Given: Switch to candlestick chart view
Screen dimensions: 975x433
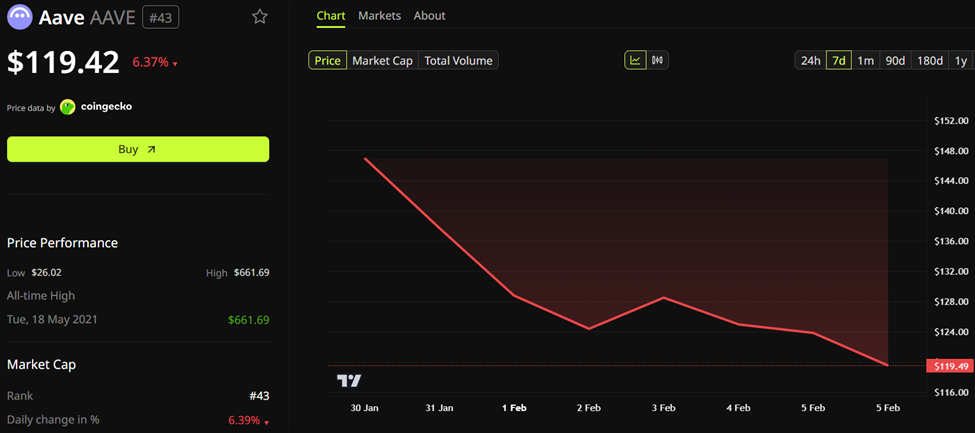Looking at the screenshot, I should 657,60.
